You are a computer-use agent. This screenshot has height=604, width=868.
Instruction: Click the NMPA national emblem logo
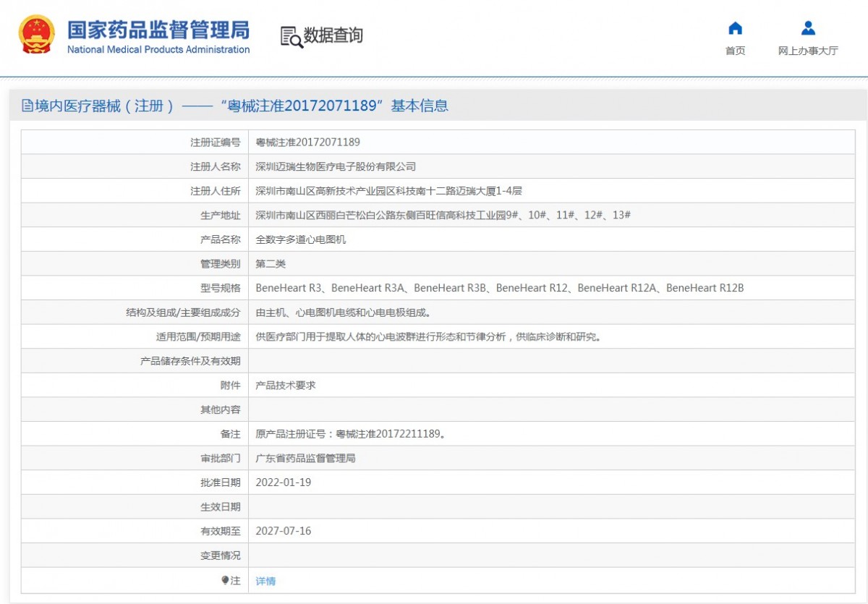pyautogui.click(x=35, y=35)
